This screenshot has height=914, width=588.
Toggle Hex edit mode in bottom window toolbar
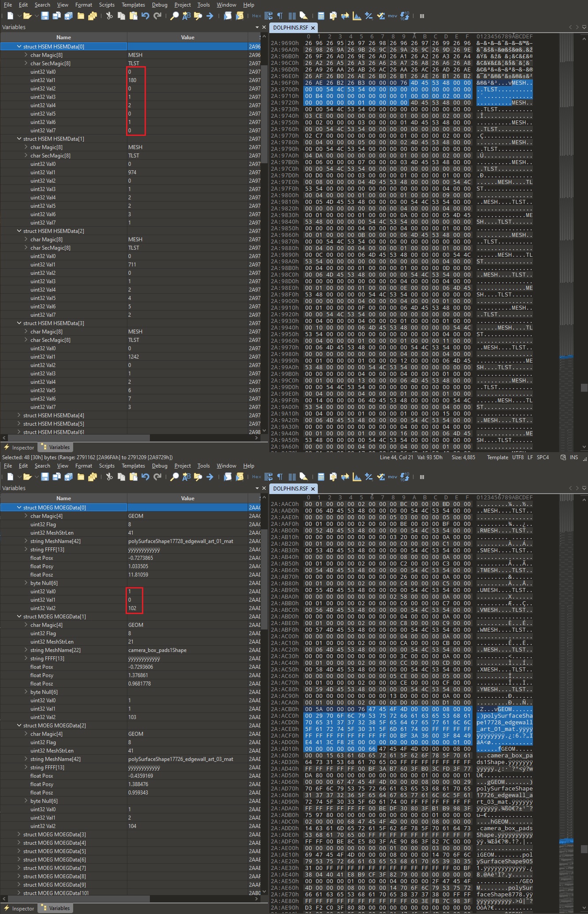pyautogui.click(x=257, y=477)
